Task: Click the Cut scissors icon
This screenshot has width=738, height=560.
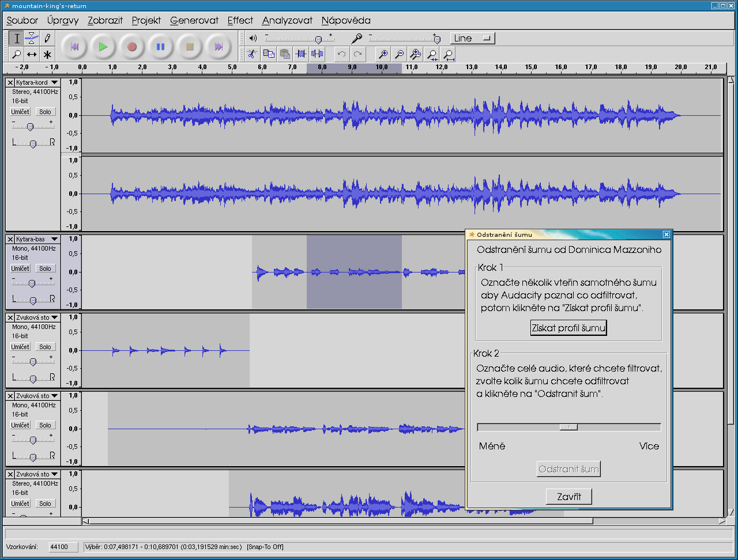Action: click(x=252, y=54)
